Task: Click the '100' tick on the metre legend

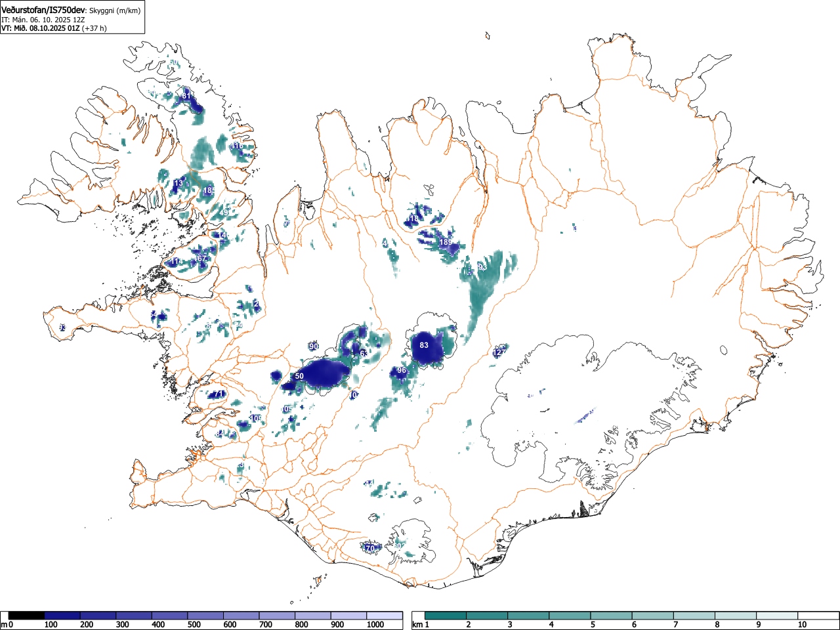Action: click(x=50, y=625)
